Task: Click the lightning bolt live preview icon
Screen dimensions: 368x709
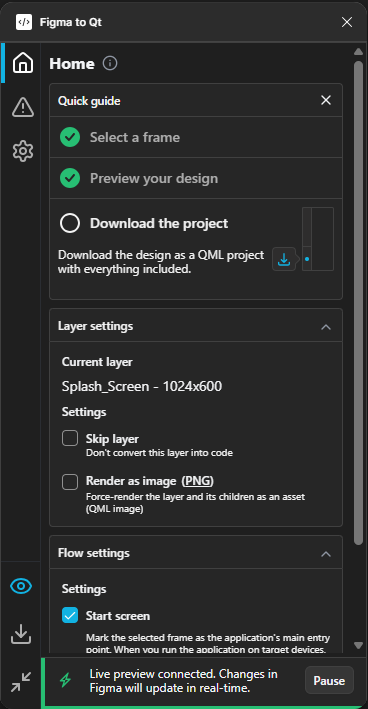Action: (x=66, y=681)
